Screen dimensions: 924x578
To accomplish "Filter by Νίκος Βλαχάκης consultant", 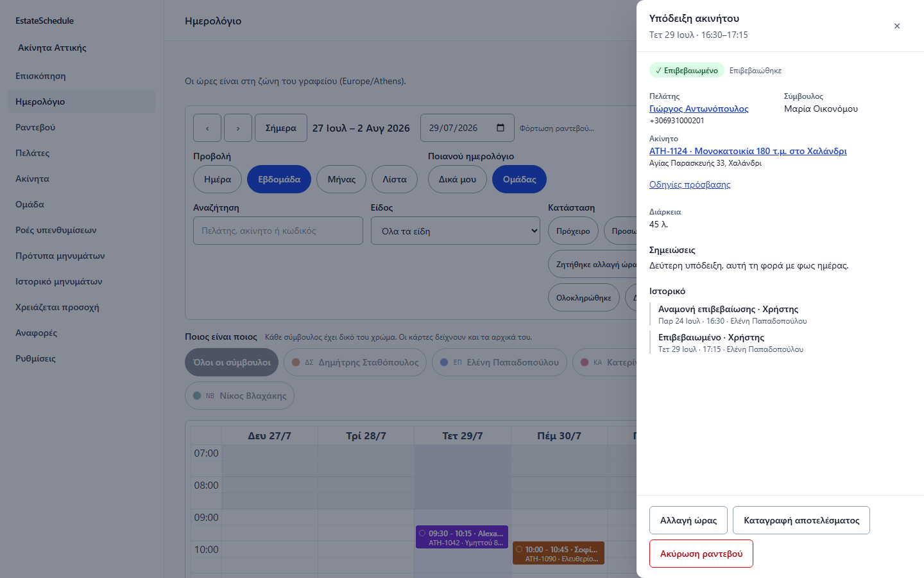I will pyautogui.click(x=239, y=396).
